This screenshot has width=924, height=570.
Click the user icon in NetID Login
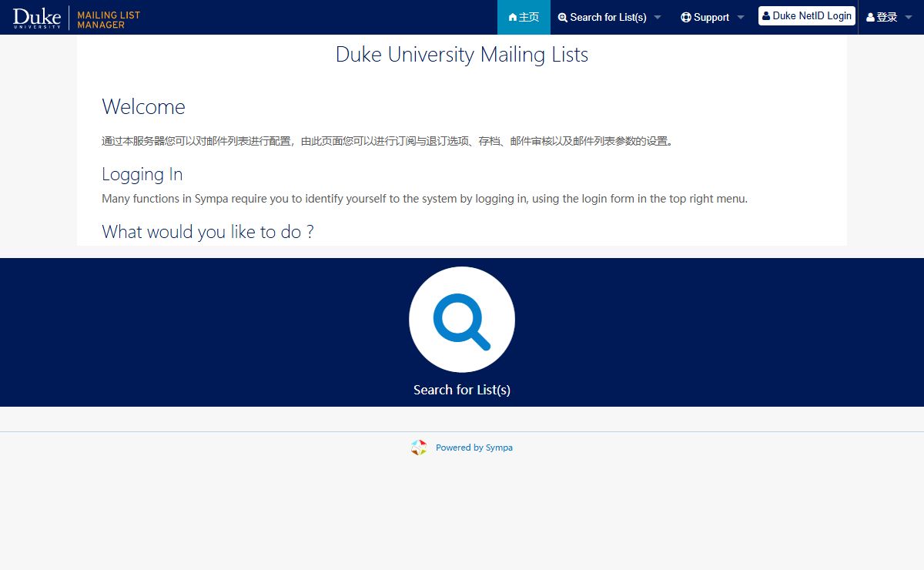click(x=766, y=15)
